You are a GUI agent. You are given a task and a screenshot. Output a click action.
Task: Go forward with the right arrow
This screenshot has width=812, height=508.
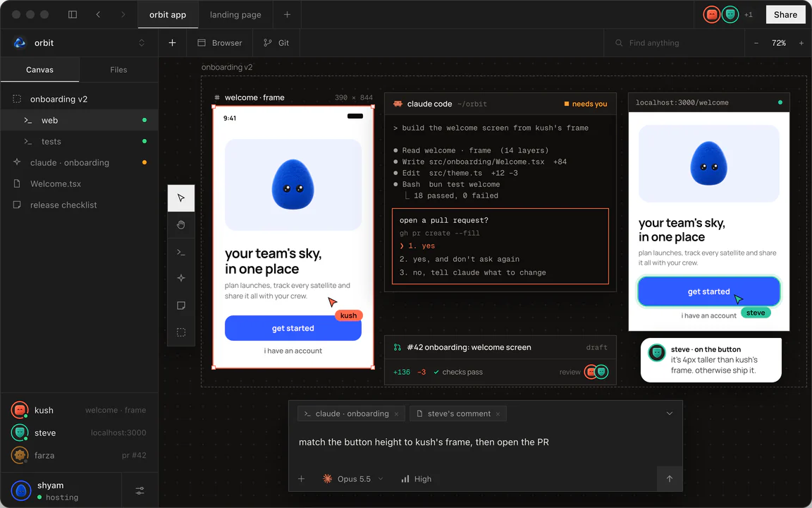(x=123, y=15)
